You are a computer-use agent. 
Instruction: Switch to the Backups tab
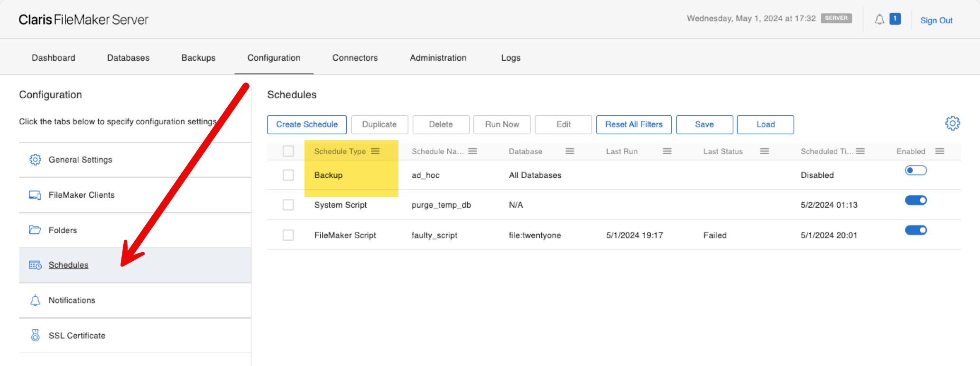pos(198,58)
